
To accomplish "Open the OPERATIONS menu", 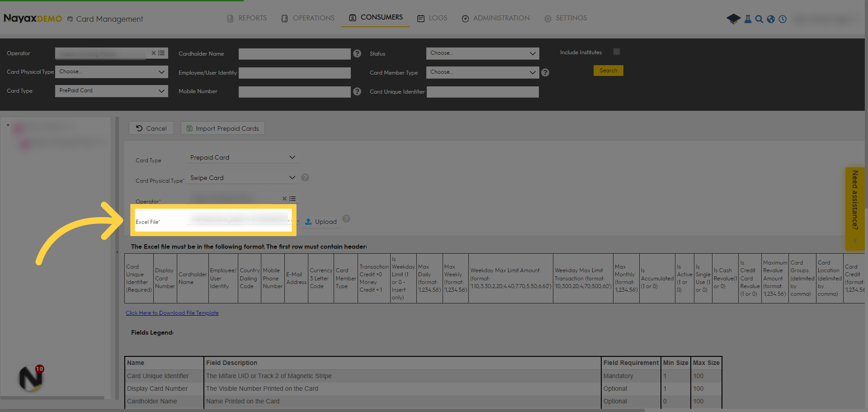I will (x=308, y=18).
